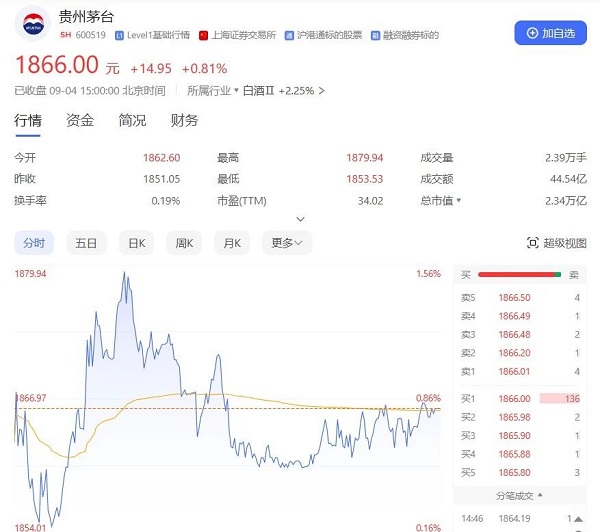This screenshot has width=600, height=532.
Task: Open the 更多 chart period dropdown
Action: coord(287,243)
